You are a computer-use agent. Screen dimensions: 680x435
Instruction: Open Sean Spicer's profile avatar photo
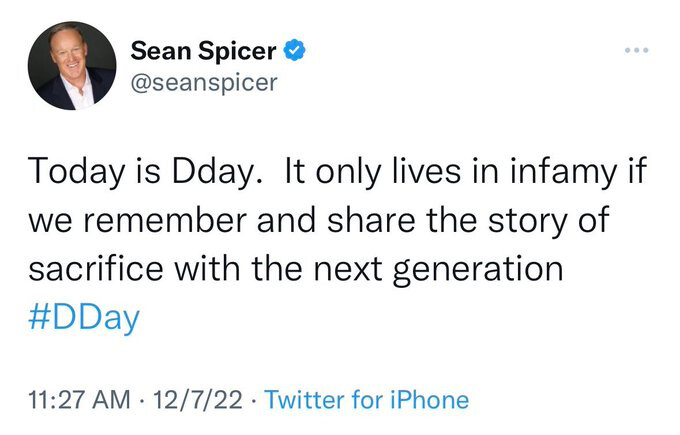(x=73, y=66)
